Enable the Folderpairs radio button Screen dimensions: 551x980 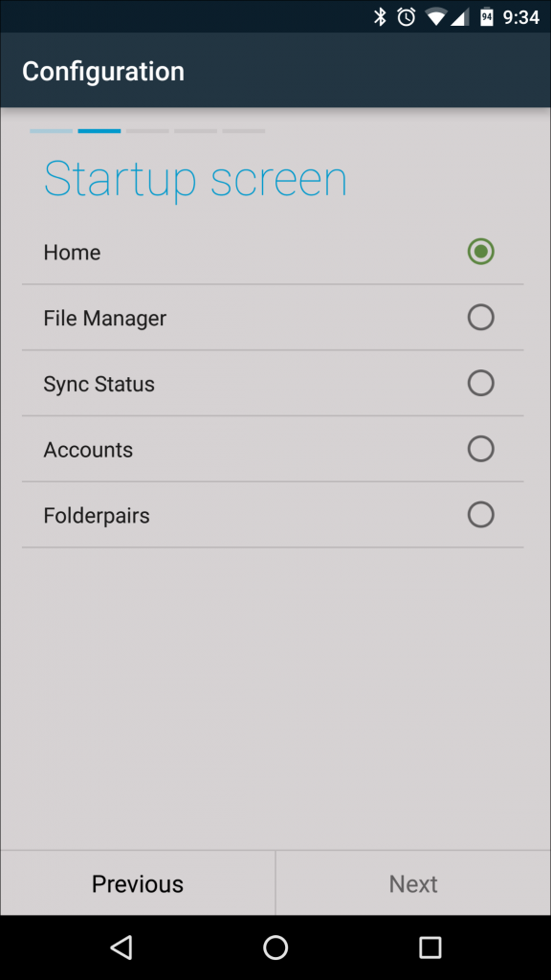[481, 514]
